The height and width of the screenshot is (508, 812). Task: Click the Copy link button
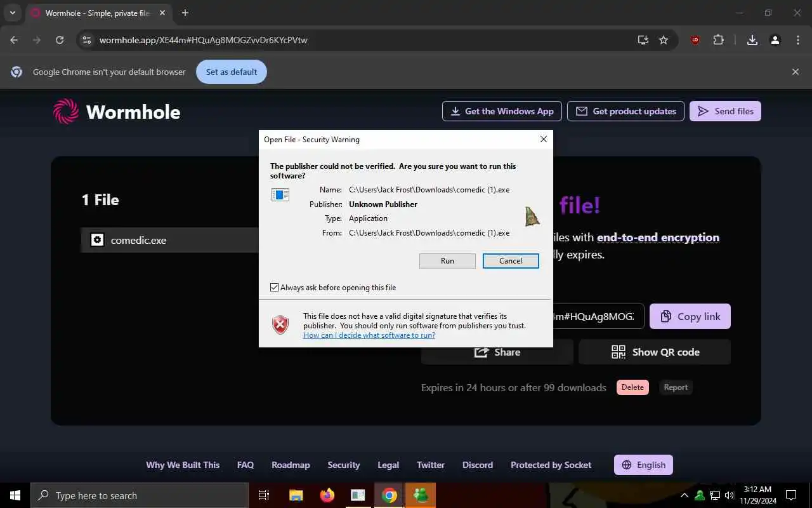click(690, 316)
